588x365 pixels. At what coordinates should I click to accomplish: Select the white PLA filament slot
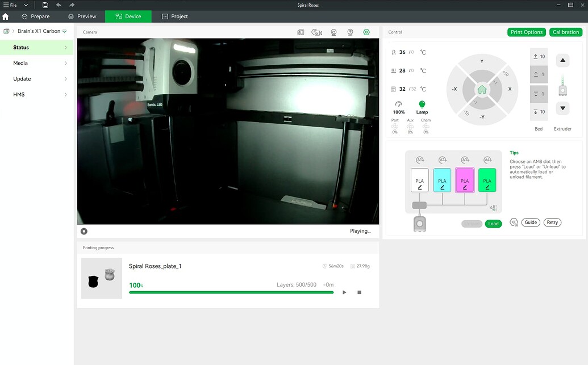click(x=420, y=181)
